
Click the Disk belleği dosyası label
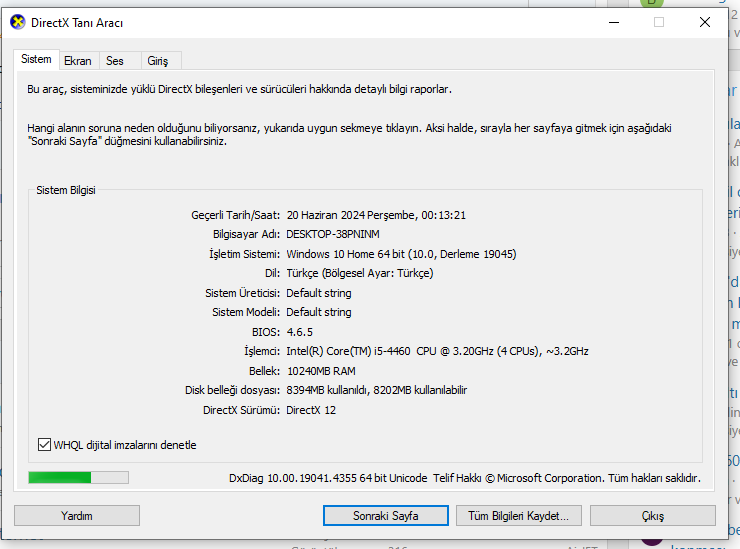(232, 390)
